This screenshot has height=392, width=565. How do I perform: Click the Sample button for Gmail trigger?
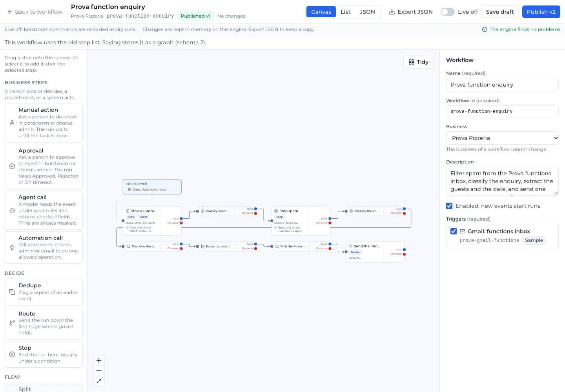pyautogui.click(x=534, y=240)
